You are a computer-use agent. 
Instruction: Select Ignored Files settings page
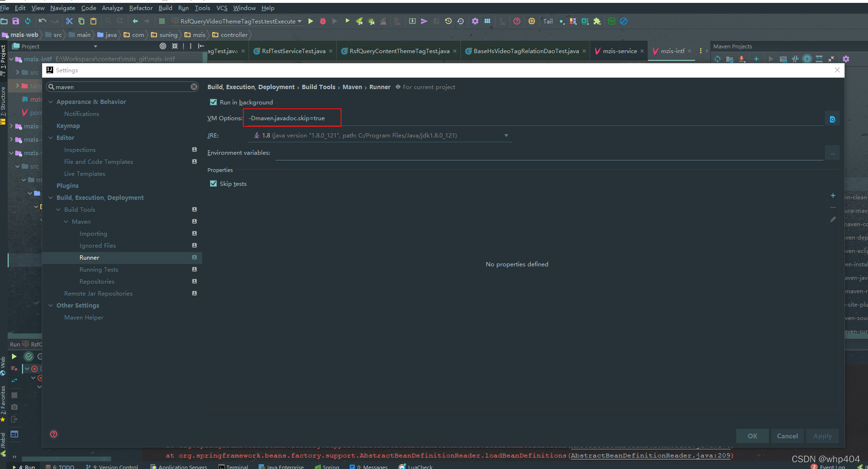[x=98, y=245]
